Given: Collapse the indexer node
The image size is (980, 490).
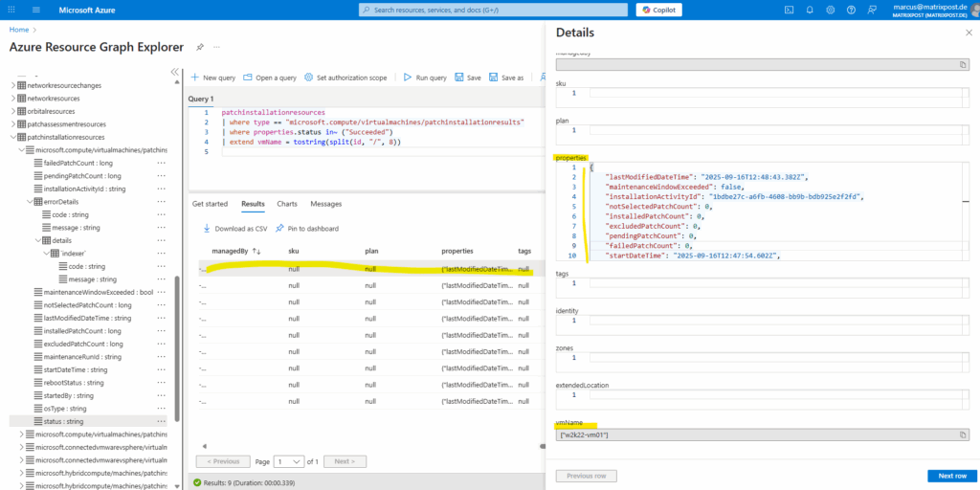Looking at the screenshot, I should (x=46, y=254).
